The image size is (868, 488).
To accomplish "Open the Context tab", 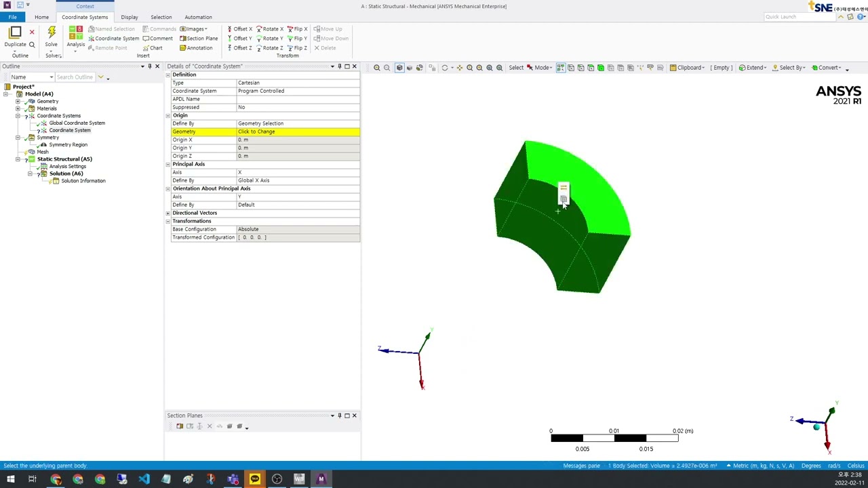I will tap(85, 6).
